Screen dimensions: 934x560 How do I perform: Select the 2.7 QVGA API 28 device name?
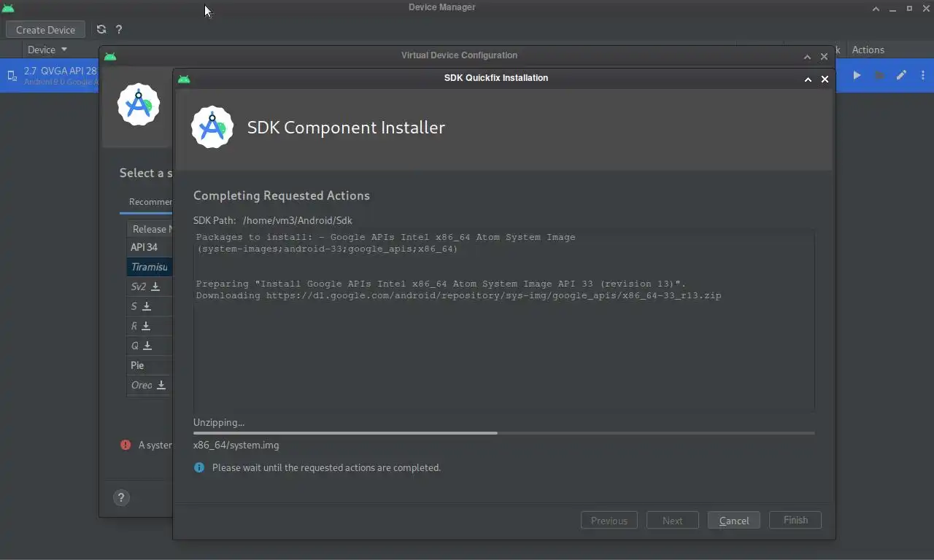(60, 71)
